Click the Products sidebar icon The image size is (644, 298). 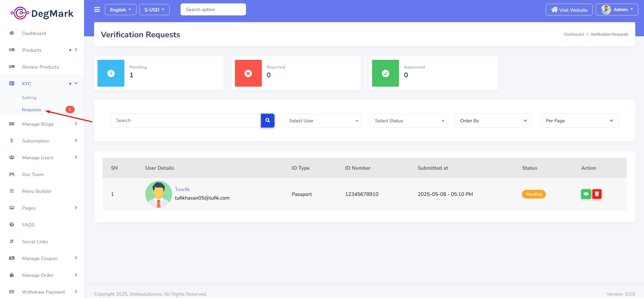point(12,50)
